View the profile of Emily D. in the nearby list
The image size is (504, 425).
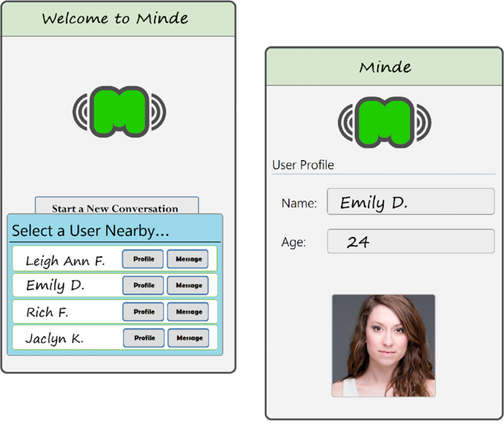[x=143, y=285]
